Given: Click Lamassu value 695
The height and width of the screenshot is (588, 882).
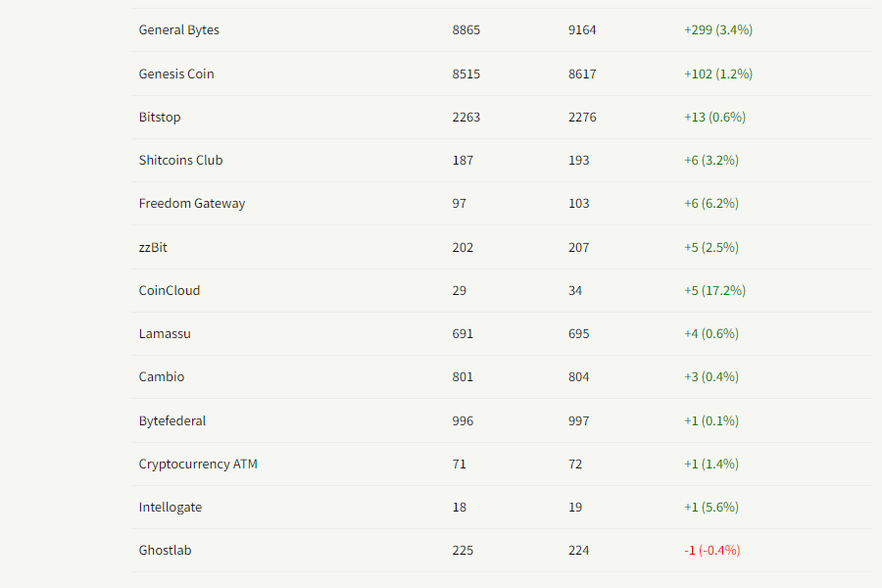Looking at the screenshot, I should [579, 333].
